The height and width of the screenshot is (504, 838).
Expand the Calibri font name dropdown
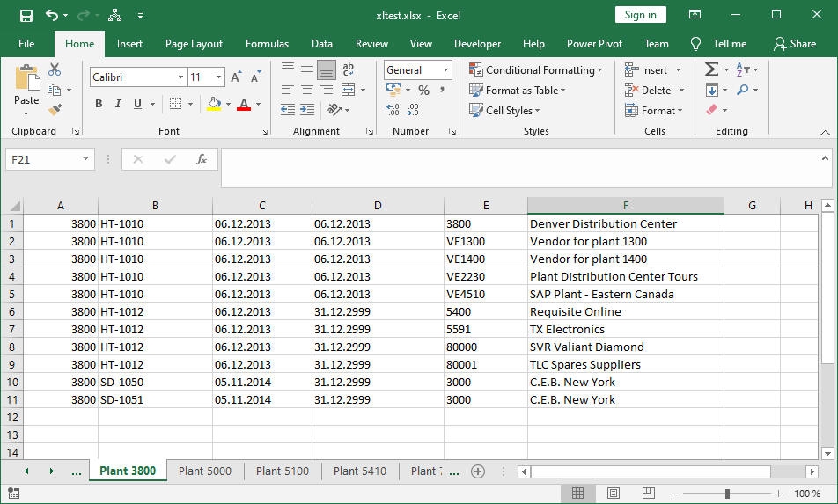pyautogui.click(x=180, y=77)
